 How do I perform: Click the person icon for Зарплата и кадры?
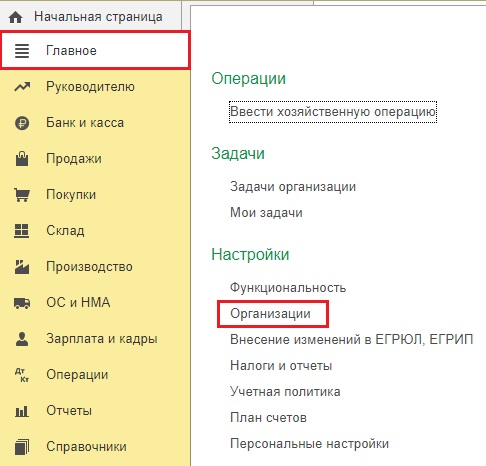(x=22, y=339)
